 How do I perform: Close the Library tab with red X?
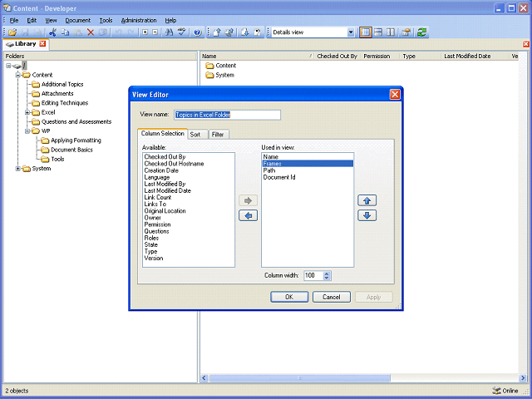pos(42,44)
